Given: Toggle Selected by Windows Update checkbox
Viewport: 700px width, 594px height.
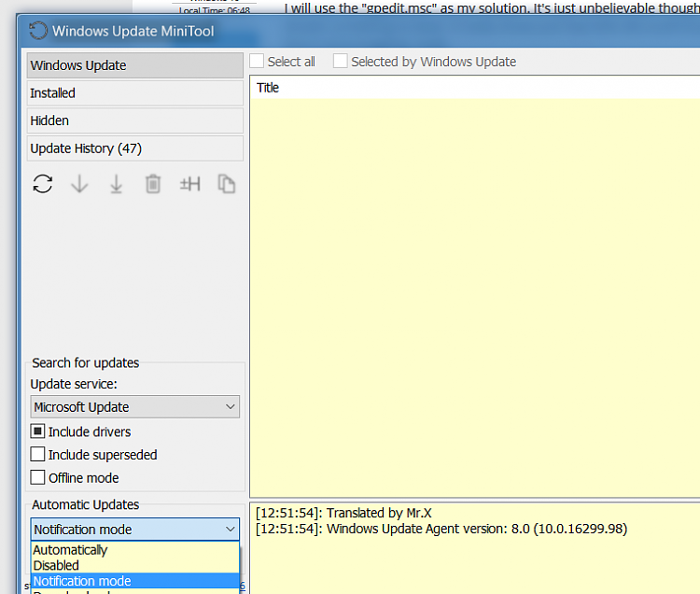Looking at the screenshot, I should pyautogui.click(x=340, y=62).
